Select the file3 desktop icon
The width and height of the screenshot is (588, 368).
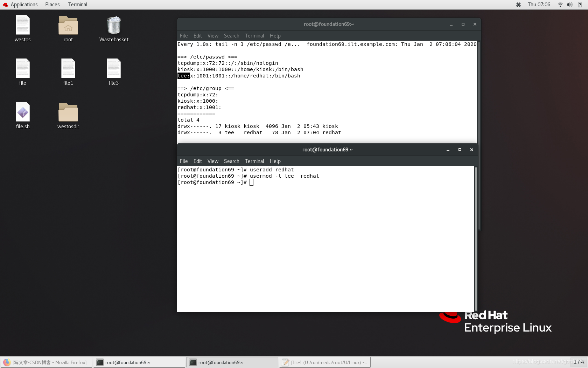click(x=114, y=72)
